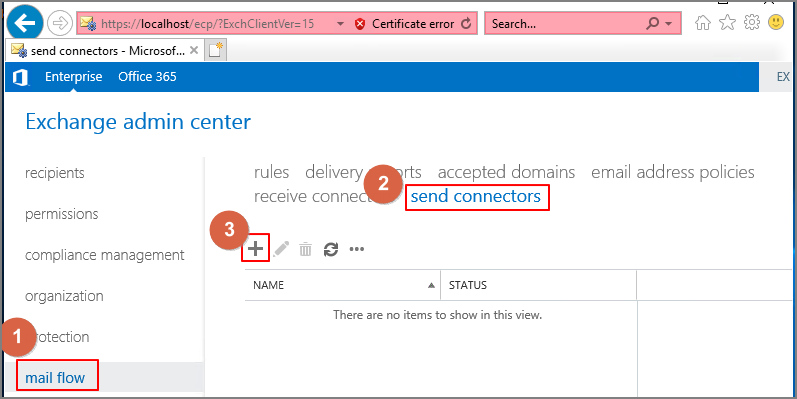Go to email address policies tab
The height and width of the screenshot is (399, 797).
[x=672, y=172]
